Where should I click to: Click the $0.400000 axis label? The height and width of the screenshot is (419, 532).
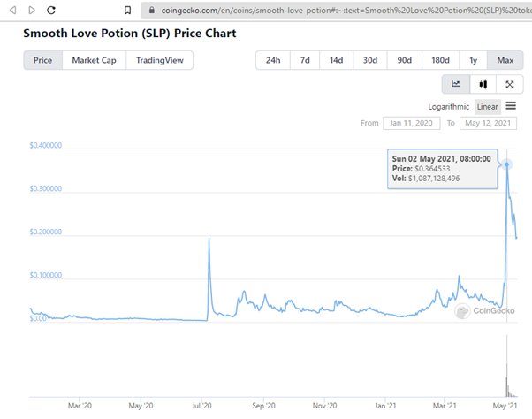pyautogui.click(x=46, y=145)
